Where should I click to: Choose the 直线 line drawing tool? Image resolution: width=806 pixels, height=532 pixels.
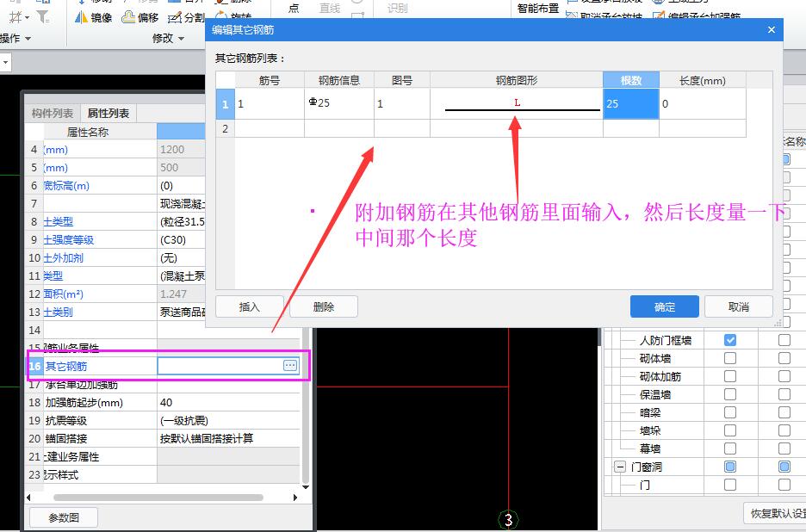point(330,8)
